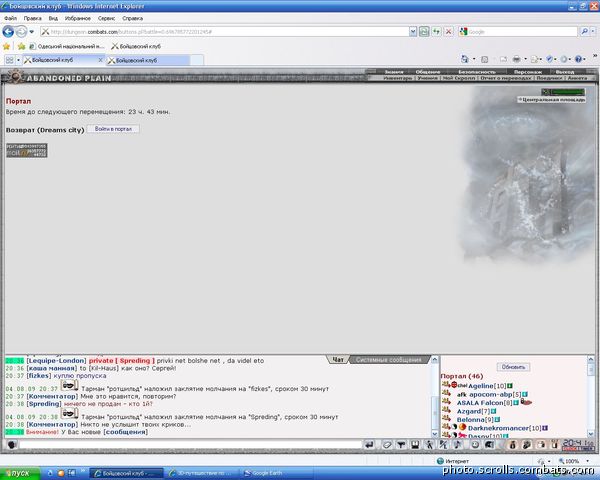Click the empty New Tab button
This screenshot has height=480, width=600.
point(197,60)
